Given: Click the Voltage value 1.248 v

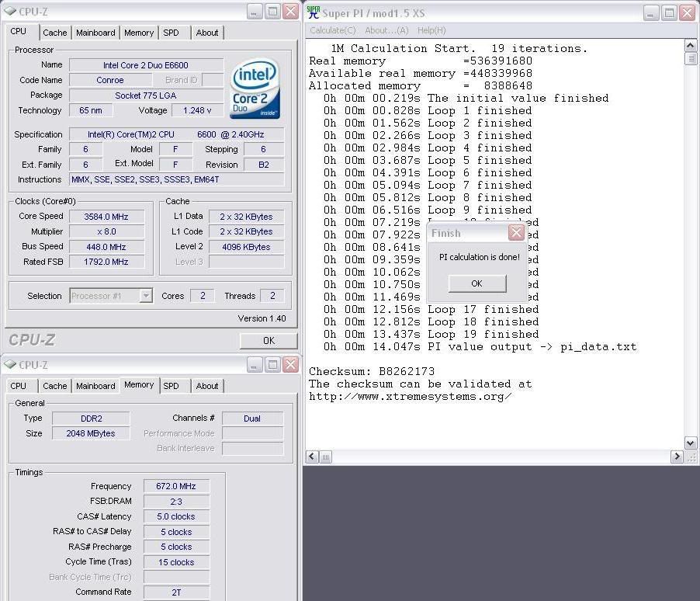Looking at the screenshot, I should pos(197,110).
